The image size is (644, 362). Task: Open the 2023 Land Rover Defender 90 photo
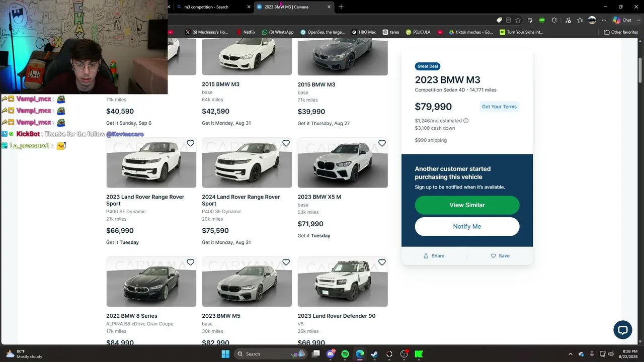coord(343,282)
